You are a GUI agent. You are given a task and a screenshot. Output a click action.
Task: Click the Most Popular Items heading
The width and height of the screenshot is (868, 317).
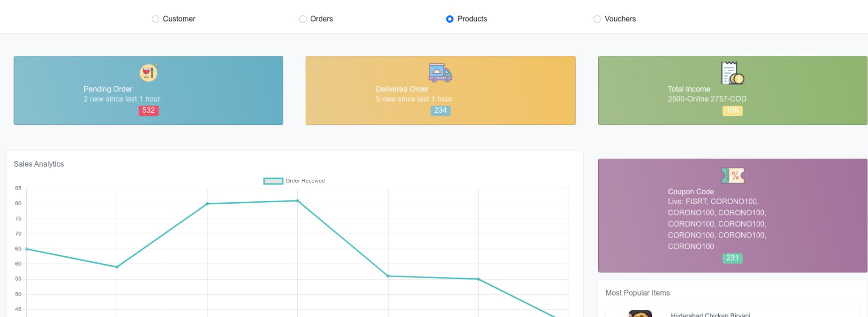[637, 293]
